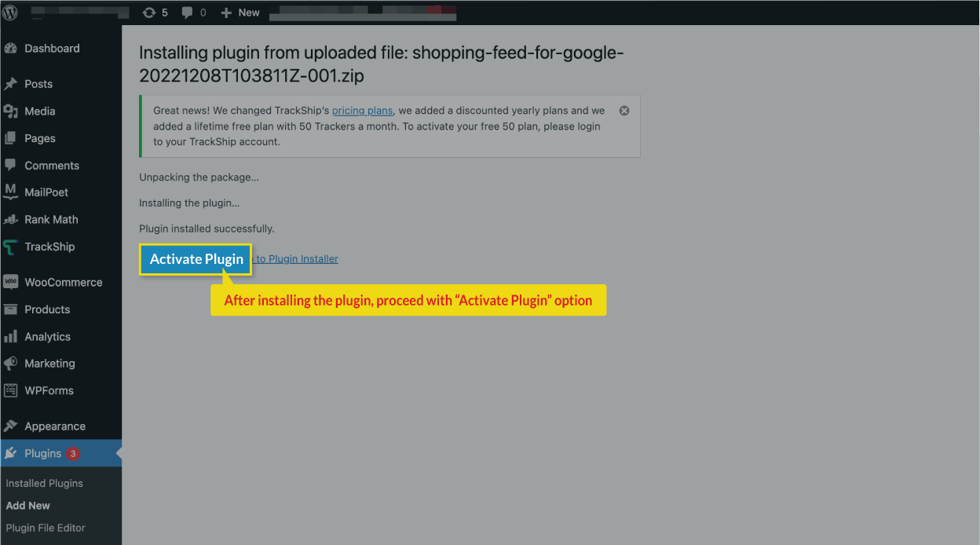The image size is (980, 545).
Task: Click the WPForms form icon
Action: click(10, 391)
